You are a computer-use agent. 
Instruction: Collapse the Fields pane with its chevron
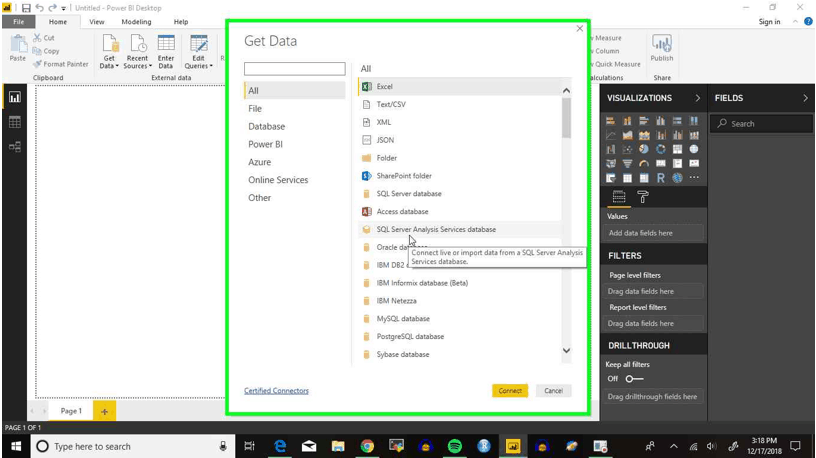point(805,98)
